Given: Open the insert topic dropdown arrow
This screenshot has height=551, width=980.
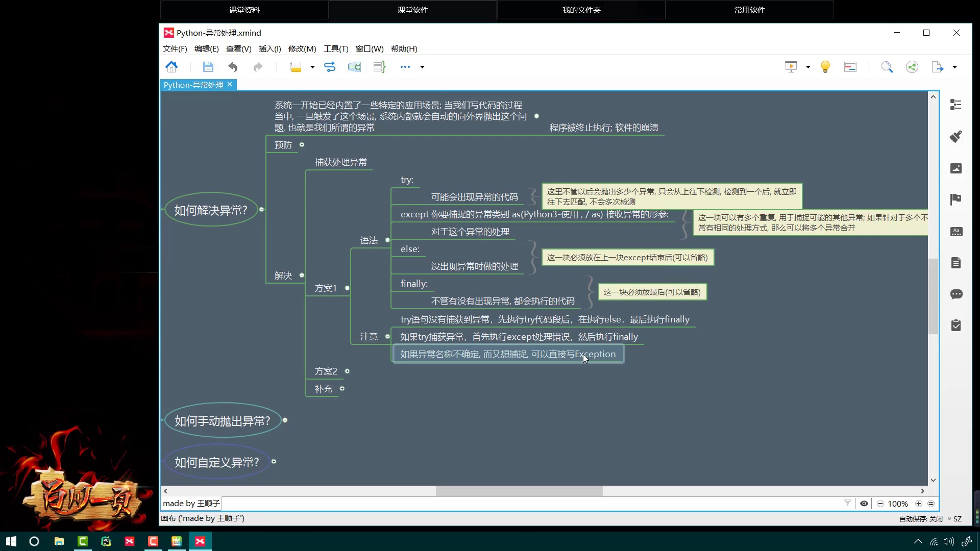Looking at the screenshot, I should tap(312, 67).
